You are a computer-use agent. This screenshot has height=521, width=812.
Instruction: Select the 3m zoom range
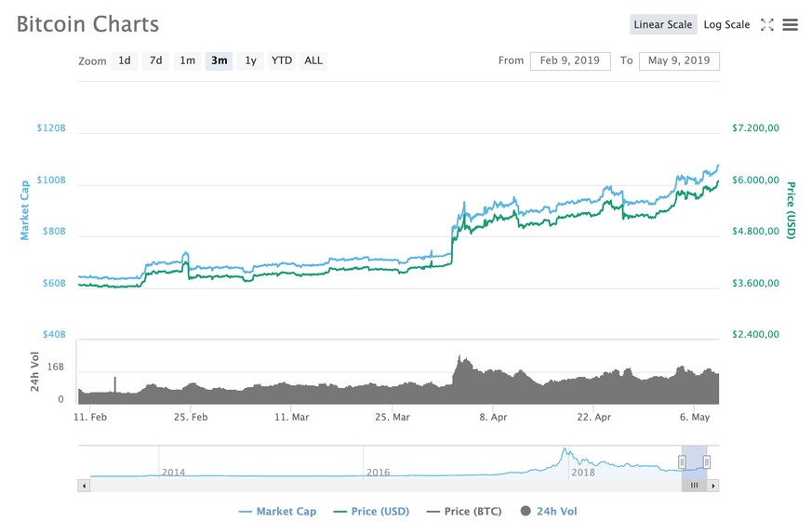[220, 60]
